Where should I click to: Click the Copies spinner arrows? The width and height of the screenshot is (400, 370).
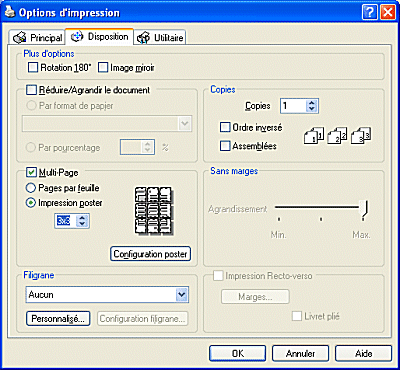pos(312,106)
